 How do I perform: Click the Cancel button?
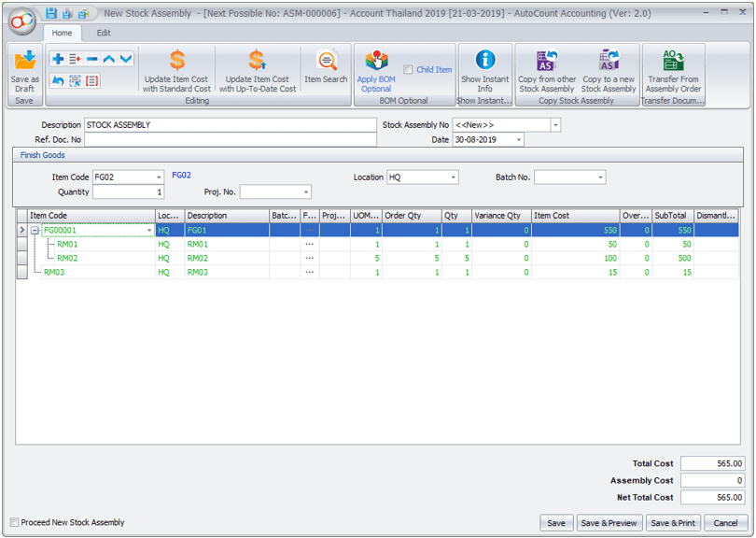(725, 523)
